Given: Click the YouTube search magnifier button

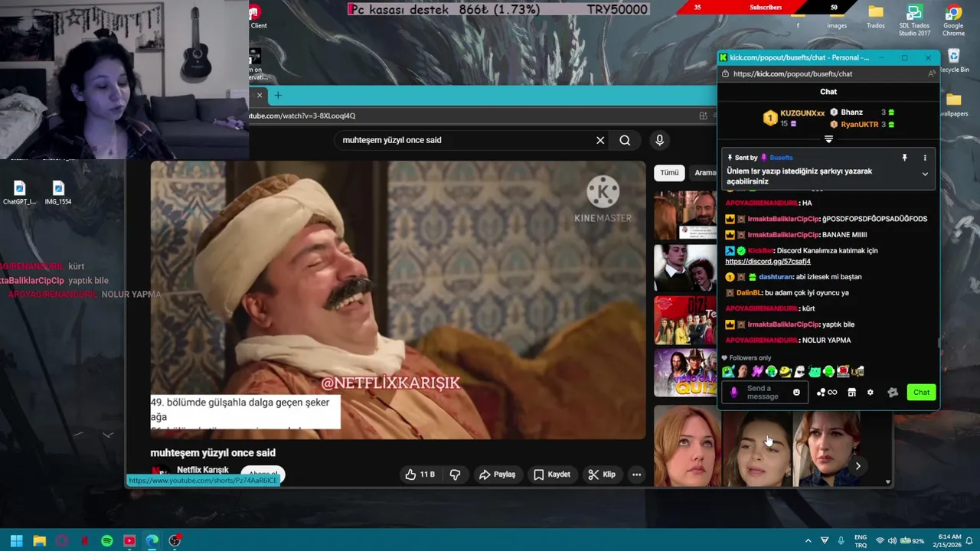Looking at the screenshot, I should 625,140.
